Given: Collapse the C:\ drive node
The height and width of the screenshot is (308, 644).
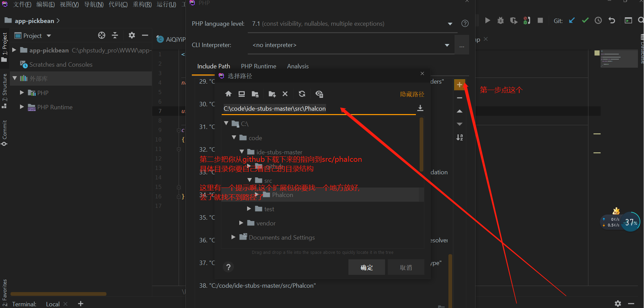Looking at the screenshot, I should click(226, 124).
